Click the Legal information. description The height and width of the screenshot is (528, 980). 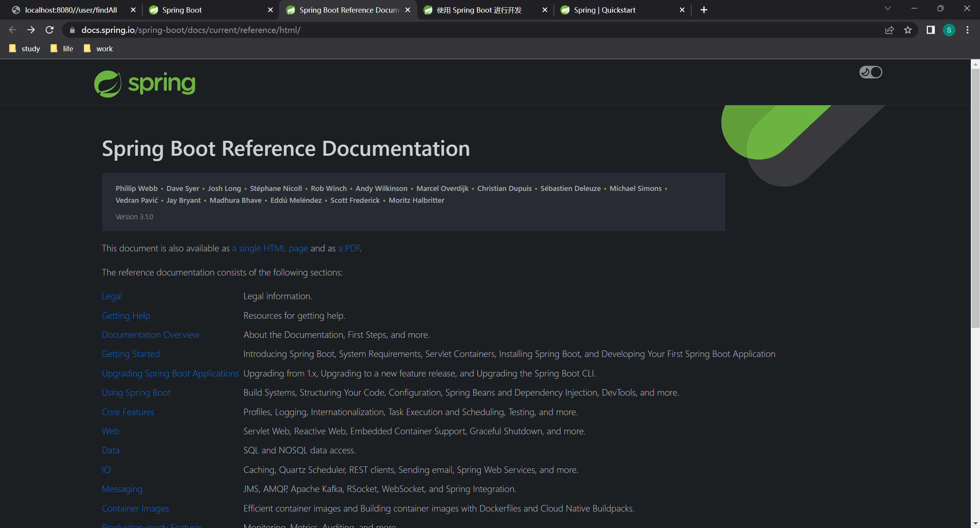[x=278, y=296]
